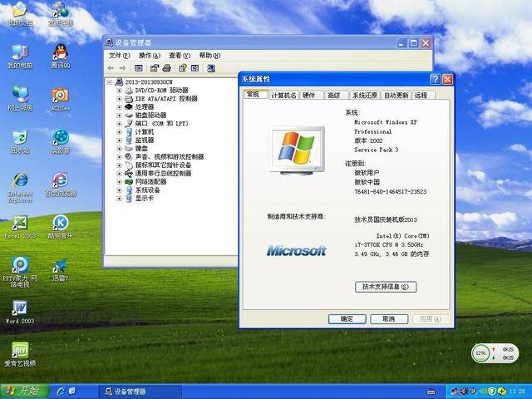Launch PPTV聚力 网络电视 from the desktop
Screen dimensions: 532x399
20,272
